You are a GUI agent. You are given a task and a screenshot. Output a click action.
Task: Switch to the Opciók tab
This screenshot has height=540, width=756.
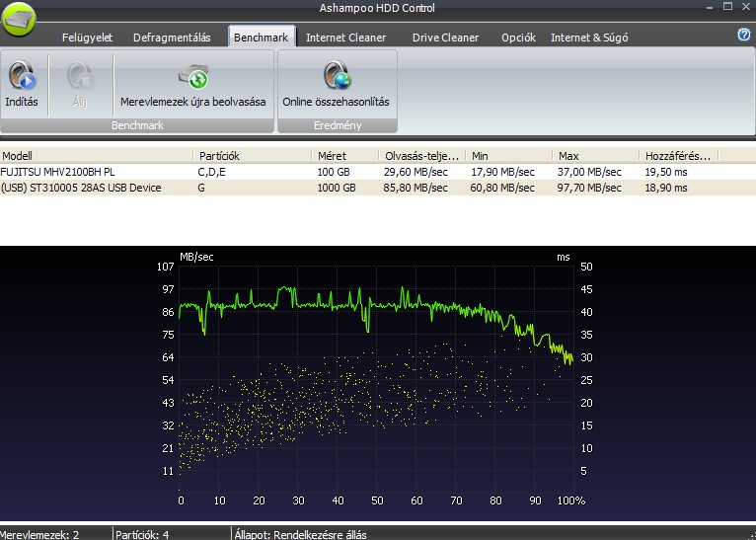pyautogui.click(x=518, y=38)
